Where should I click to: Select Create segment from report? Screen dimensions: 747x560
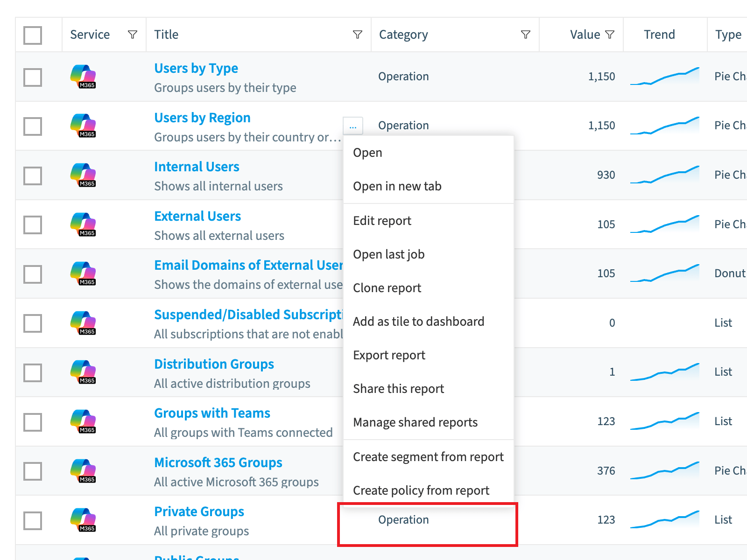pos(429,457)
